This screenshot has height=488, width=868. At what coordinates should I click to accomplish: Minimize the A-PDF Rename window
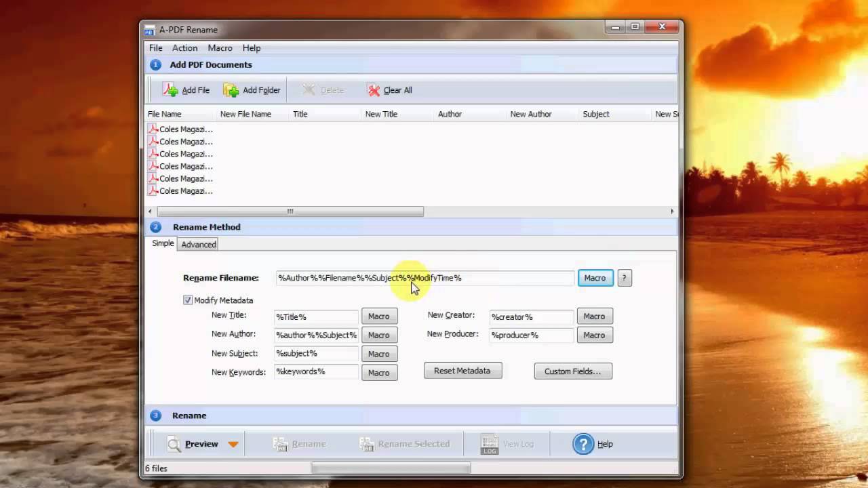(616, 27)
